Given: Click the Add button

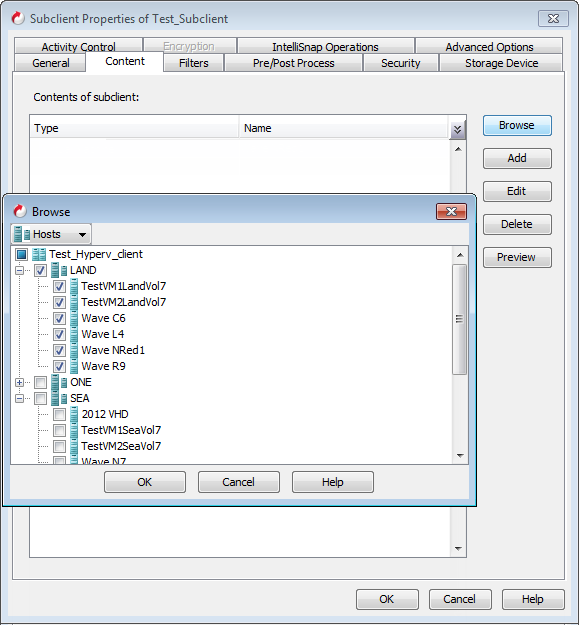Looking at the screenshot, I should (x=517, y=158).
